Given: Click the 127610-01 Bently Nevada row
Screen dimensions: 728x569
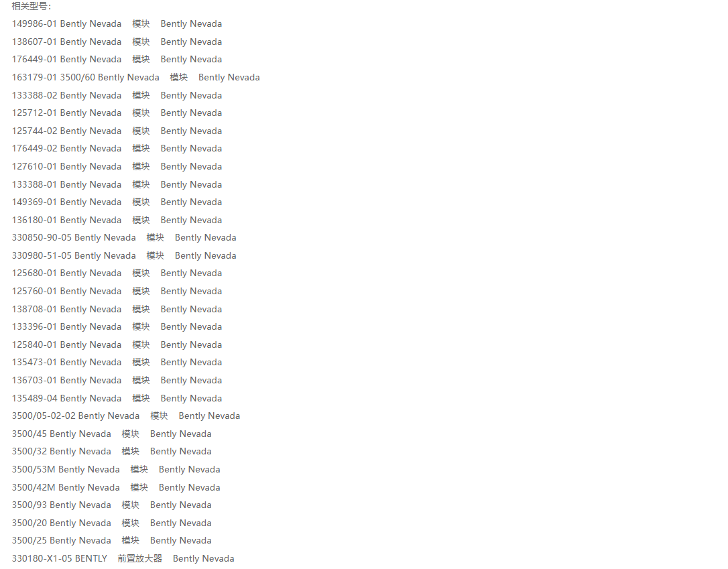Looking at the screenshot, I should 117,167.
